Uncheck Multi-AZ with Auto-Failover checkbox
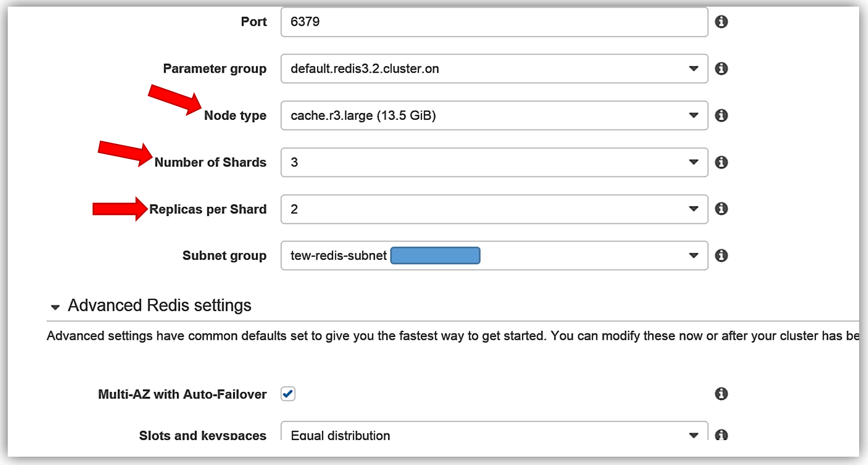Image resolution: width=868 pixels, height=465 pixels. (288, 394)
